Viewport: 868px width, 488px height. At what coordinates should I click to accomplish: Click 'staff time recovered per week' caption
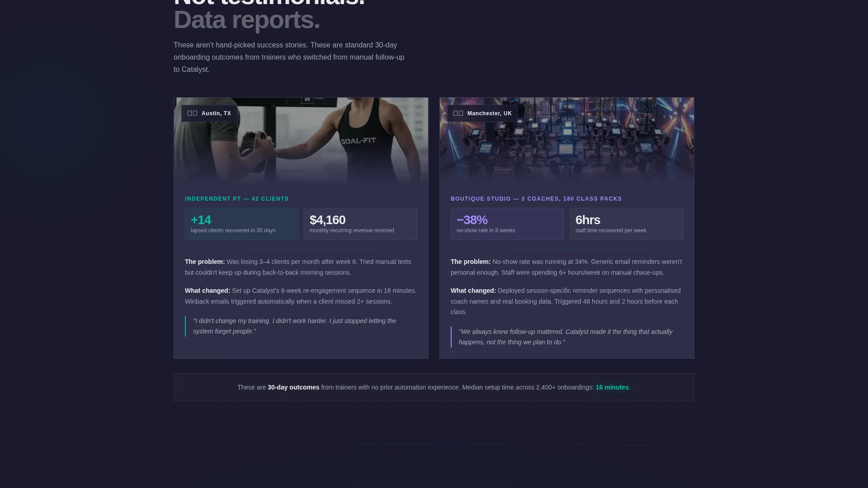pyautogui.click(x=611, y=230)
